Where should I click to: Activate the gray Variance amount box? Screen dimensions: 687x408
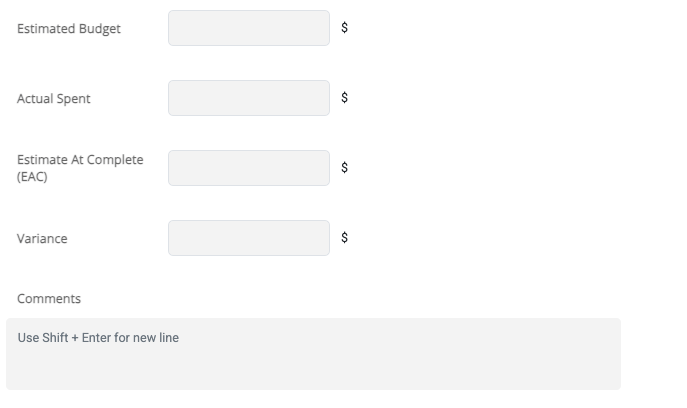[248, 238]
